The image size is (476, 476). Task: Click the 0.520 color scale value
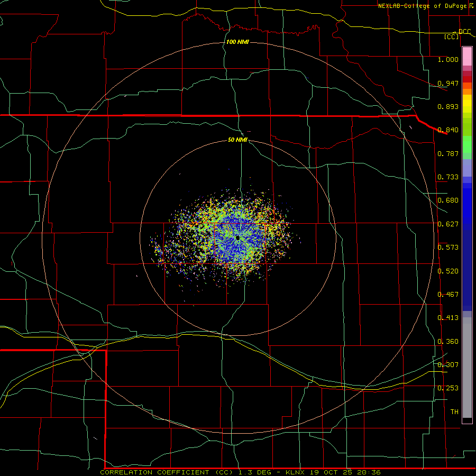tap(448, 271)
